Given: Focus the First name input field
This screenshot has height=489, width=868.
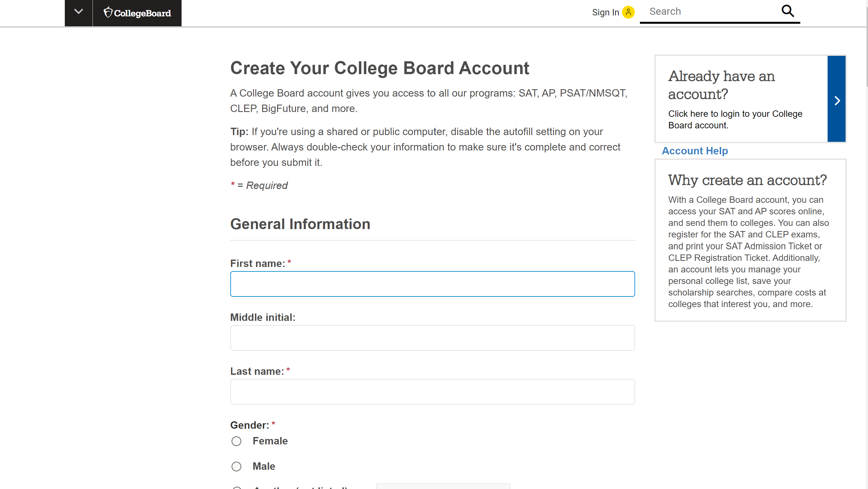Looking at the screenshot, I should pos(432,284).
